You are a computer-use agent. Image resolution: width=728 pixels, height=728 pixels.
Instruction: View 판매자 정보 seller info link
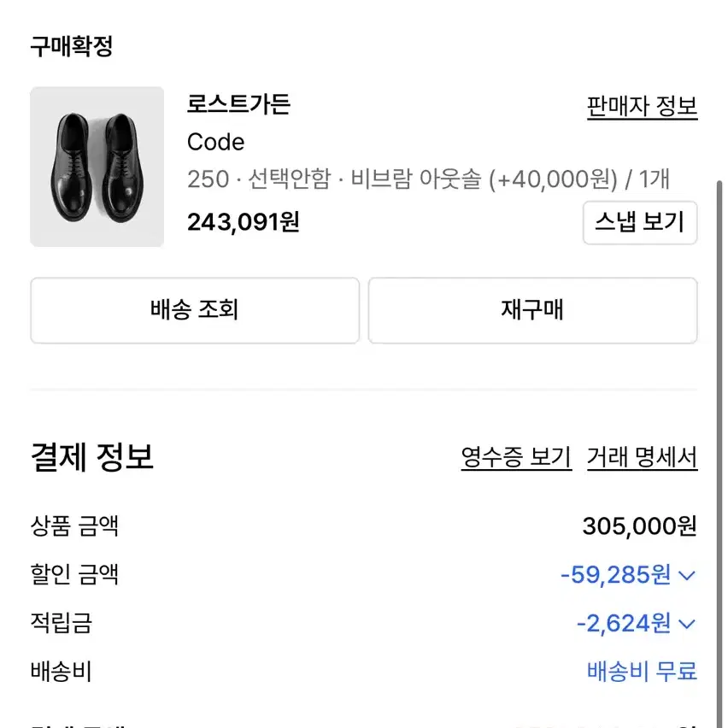[x=642, y=107]
